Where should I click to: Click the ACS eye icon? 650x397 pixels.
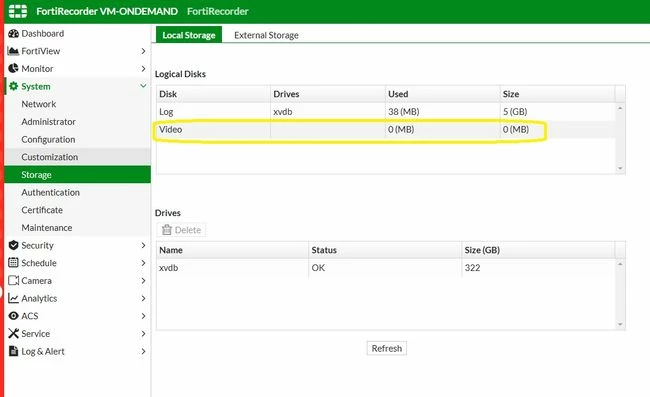coord(13,316)
